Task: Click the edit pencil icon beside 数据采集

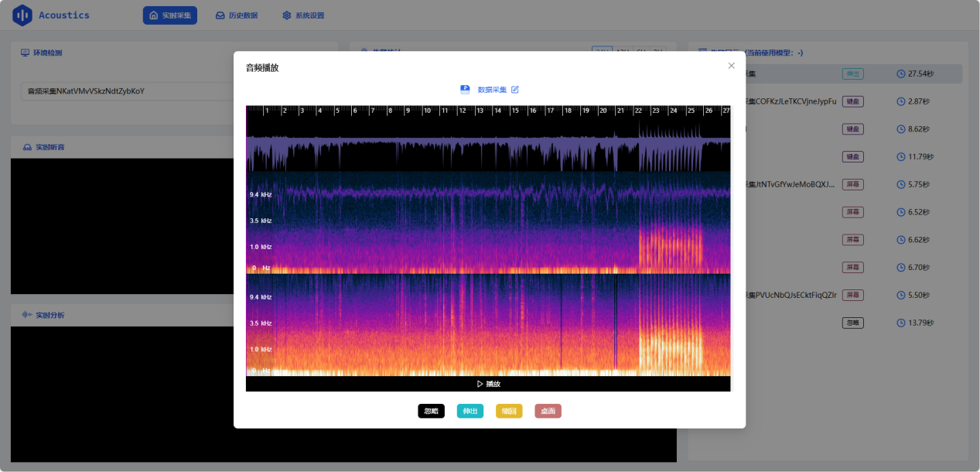Action: (x=515, y=90)
